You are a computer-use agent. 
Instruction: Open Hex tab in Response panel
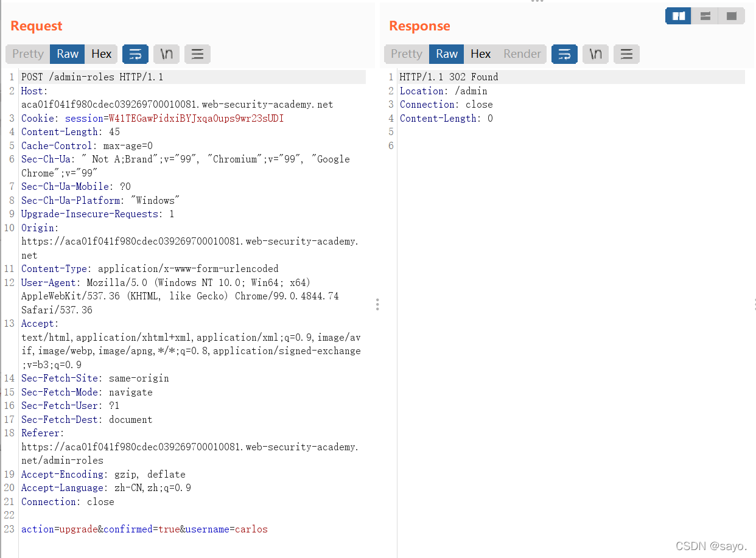[x=480, y=54]
